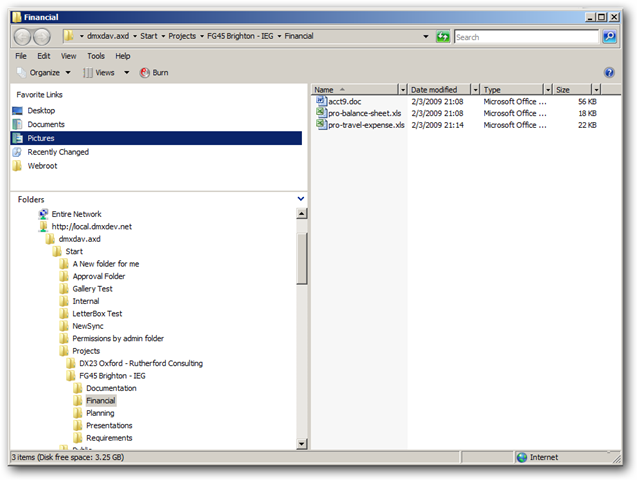Viewport: 637px width, 480px height.
Task: Click the Pictures favorite link icon
Action: click(17, 138)
